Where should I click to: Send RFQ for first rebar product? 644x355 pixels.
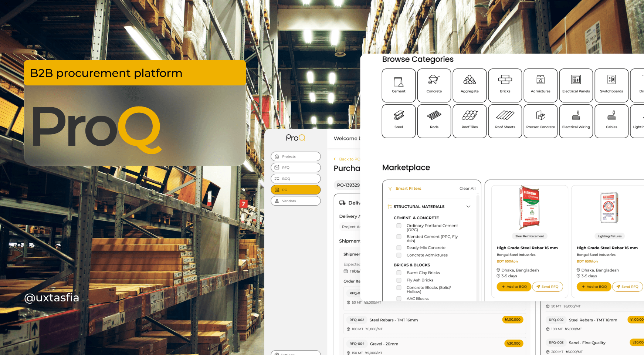point(548,287)
